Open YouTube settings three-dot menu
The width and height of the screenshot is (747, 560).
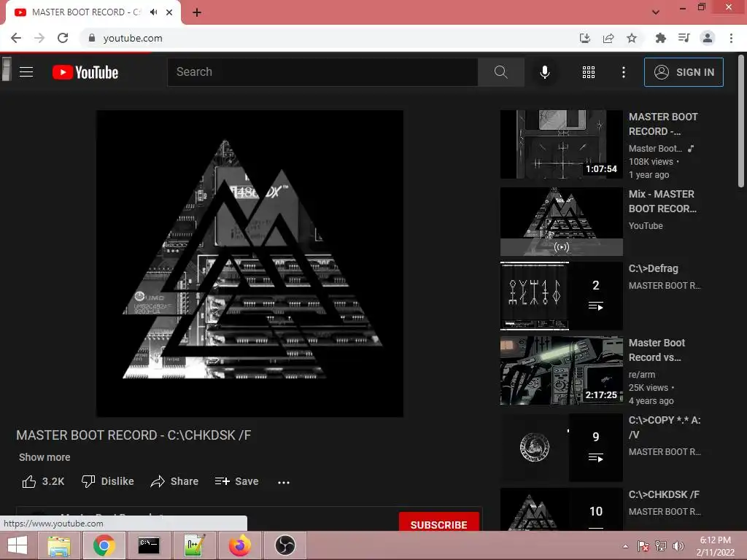(x=624, y=72)
